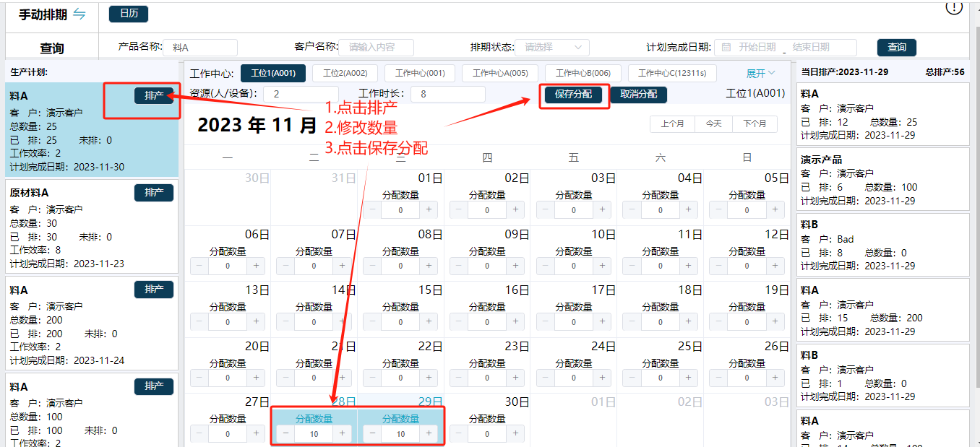Increase 分配数量 for 01日 with plus

click(429, 210)
